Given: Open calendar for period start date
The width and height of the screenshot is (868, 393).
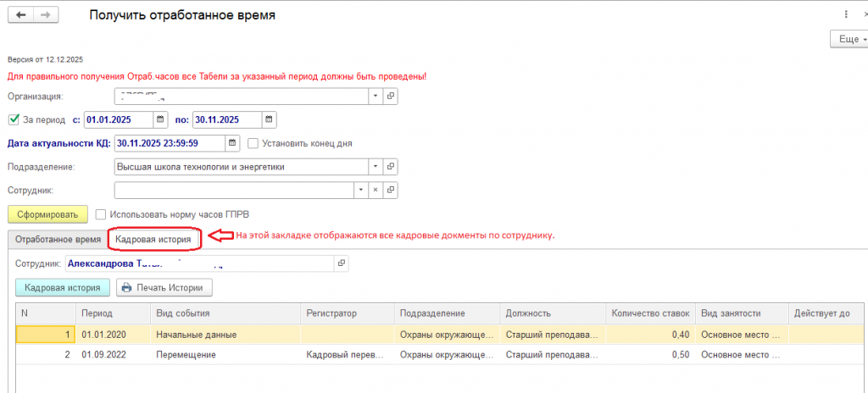Looking at the screenshot, I should click(x=160, y=119).
